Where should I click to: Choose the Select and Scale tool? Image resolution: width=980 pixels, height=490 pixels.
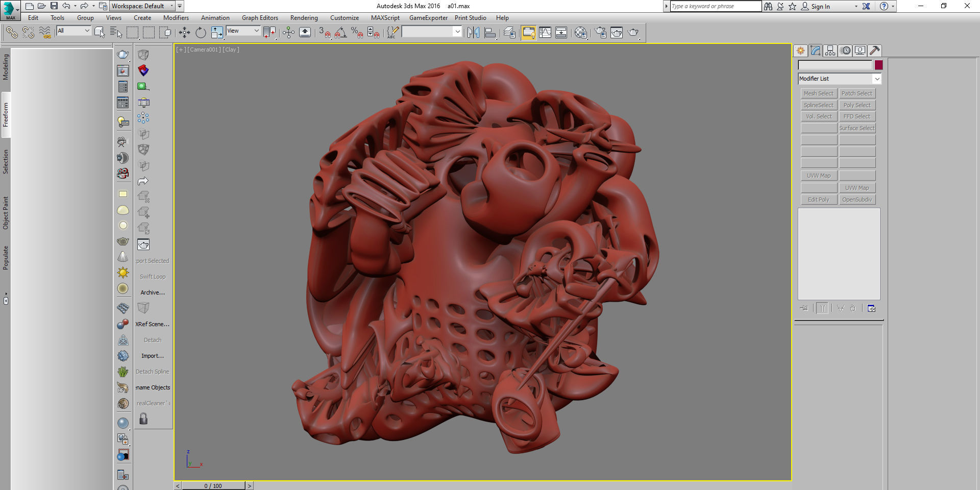(x=217, y=33)
